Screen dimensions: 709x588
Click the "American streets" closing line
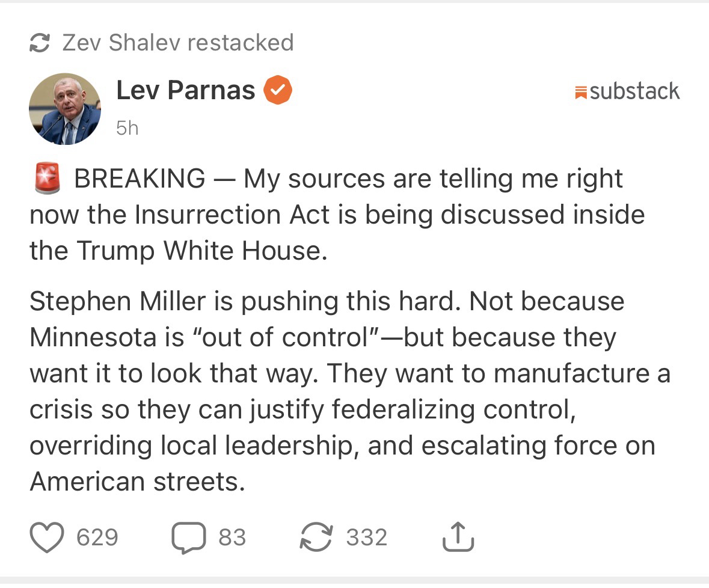tap(138, 482)
